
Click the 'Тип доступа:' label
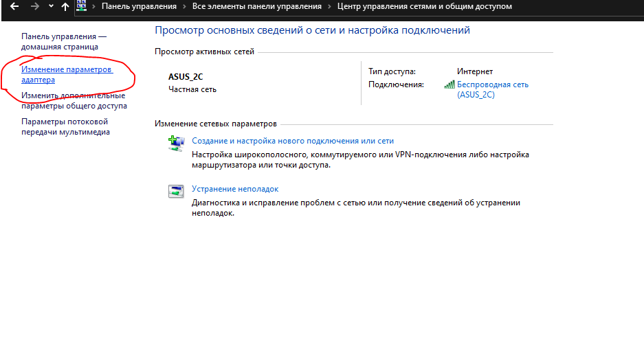(x=392, y=71)
